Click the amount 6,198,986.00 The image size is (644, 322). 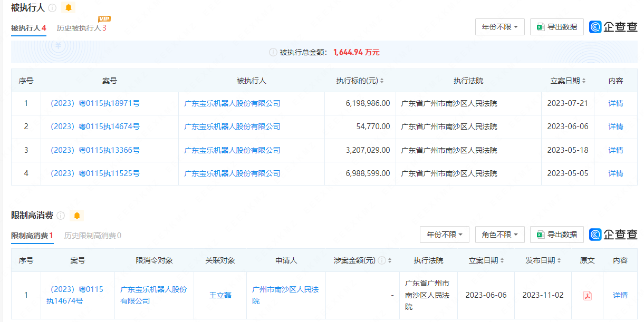coord(368,103)
